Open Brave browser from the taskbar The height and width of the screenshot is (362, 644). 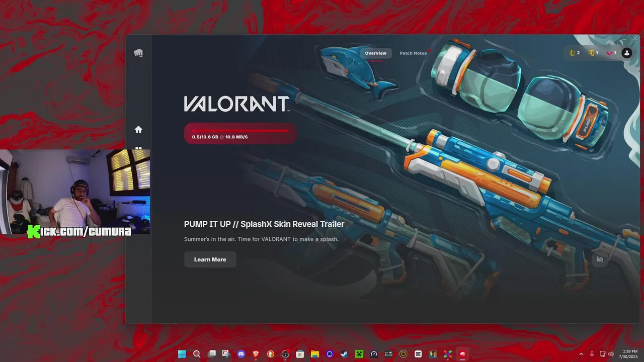pyautogui.click(x=256, y=354)
